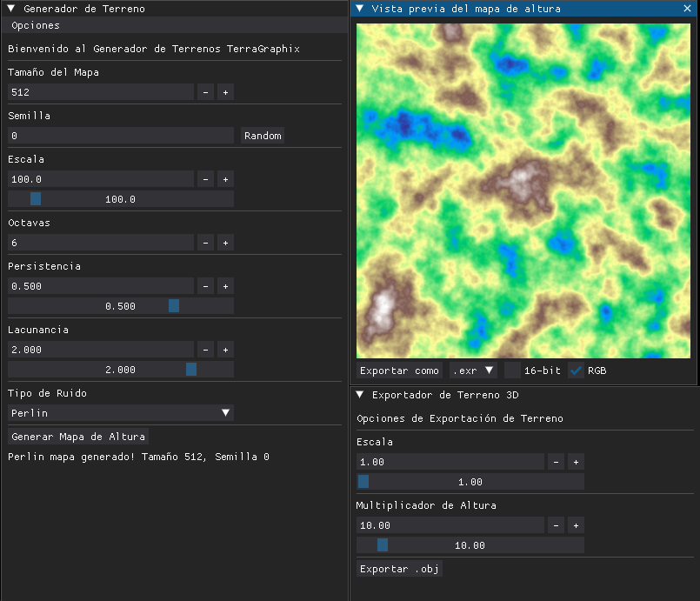
Task: Uncheck the RGB checkbox
Action: pyautogui.click(x=576, y=371)
